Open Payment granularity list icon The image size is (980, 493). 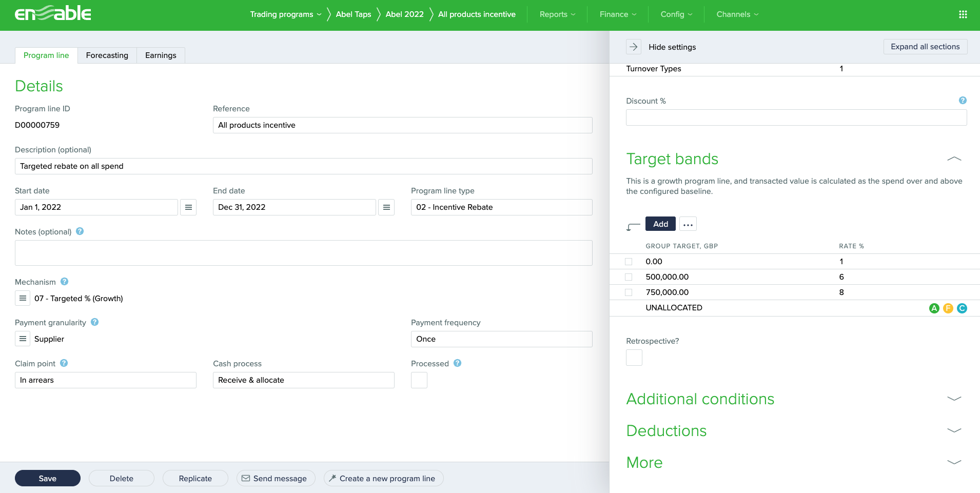point(23,339)
